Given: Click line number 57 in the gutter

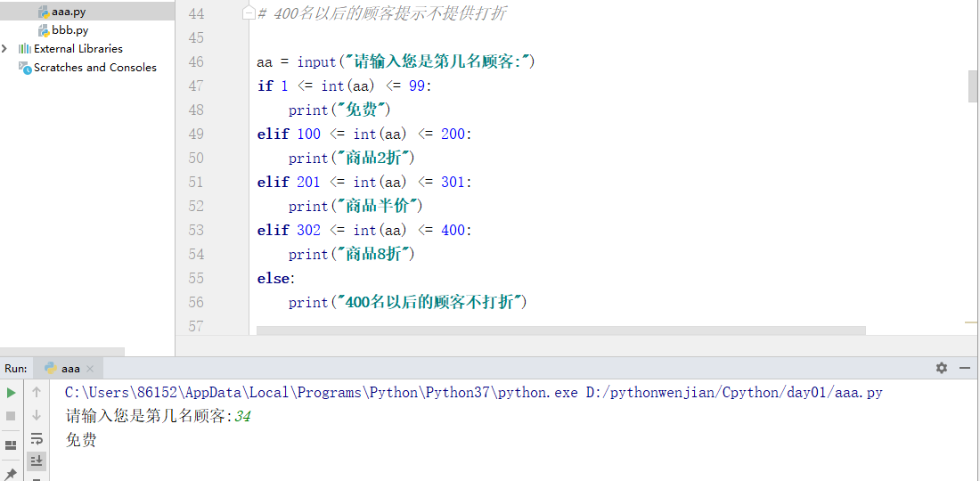Looking at the screenshot, I should tap(196, 326).
